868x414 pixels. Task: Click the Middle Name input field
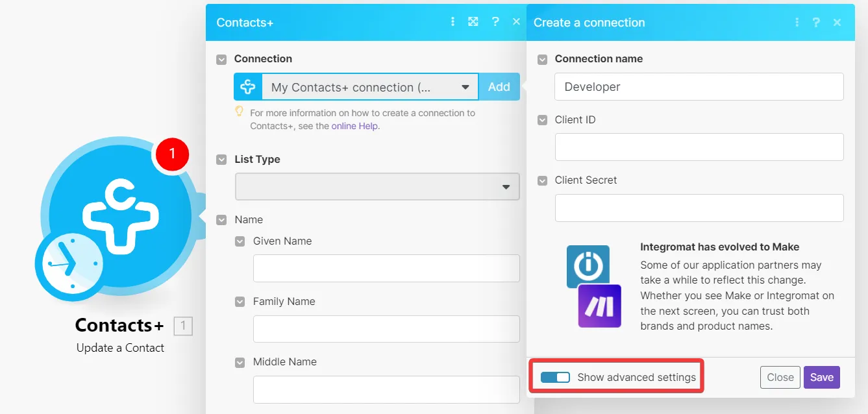[386, 389]
